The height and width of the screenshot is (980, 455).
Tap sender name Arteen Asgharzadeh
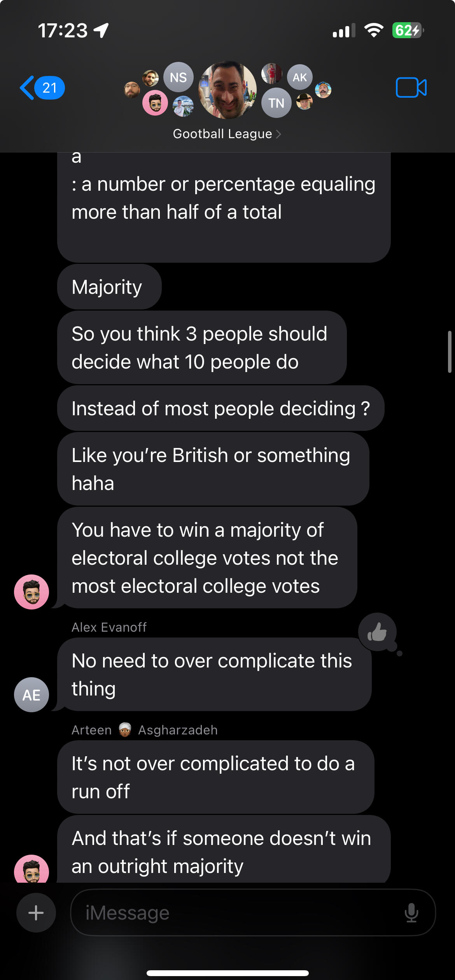coord(144,730)
